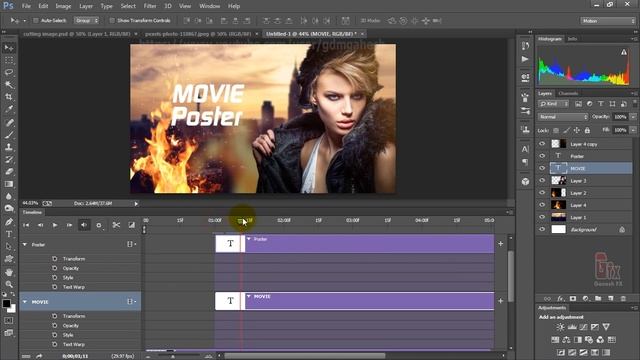The image size is (640, 360).
Task: Open the Filter menu
Action: (150, 6)
